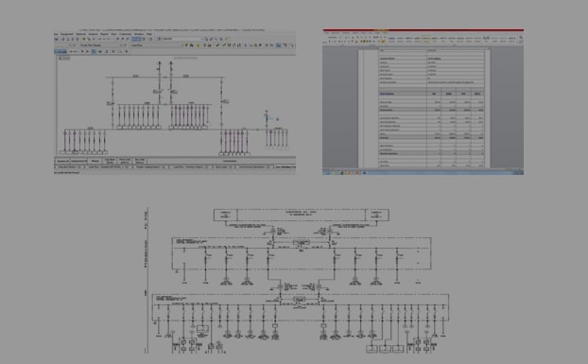Expand the Load Flow analysis dropdown
Image resolution: width=588 pixels, height=364 pixels.
click(x=156, y=45)
